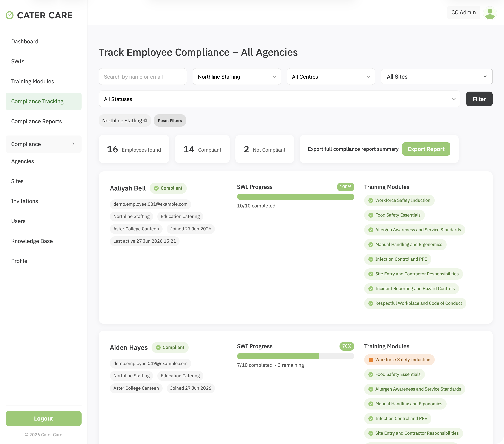This screenshot has height=444, width=504.
Task: Click the check icon on Aaliyah's Workforce Safety Induction
Action: tap(371, 200)
